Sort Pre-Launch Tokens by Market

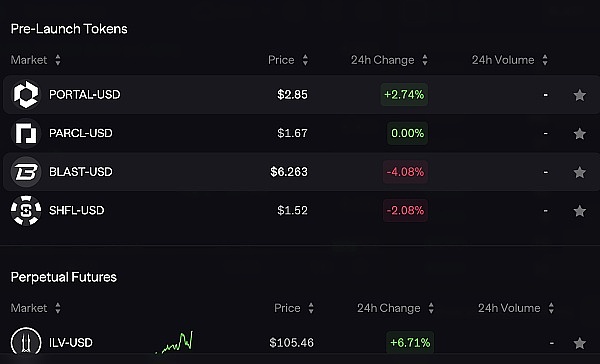(x=36, y=60)
